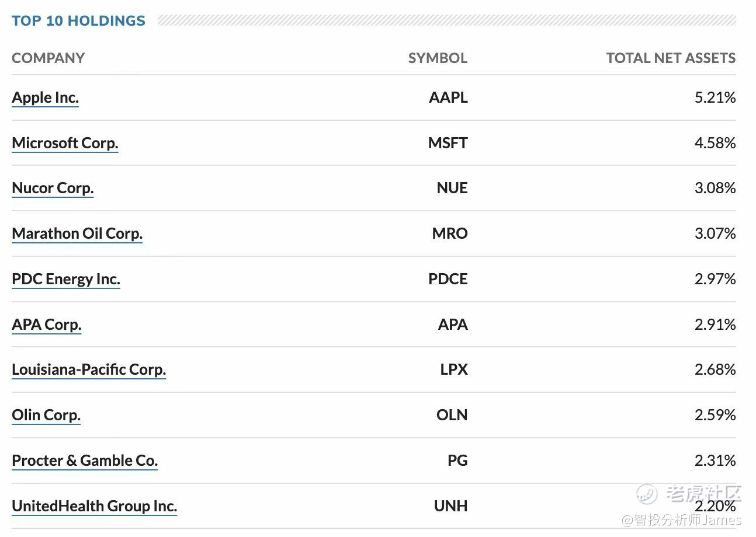Click the APA Corp. company link

[x=47, y=325]
